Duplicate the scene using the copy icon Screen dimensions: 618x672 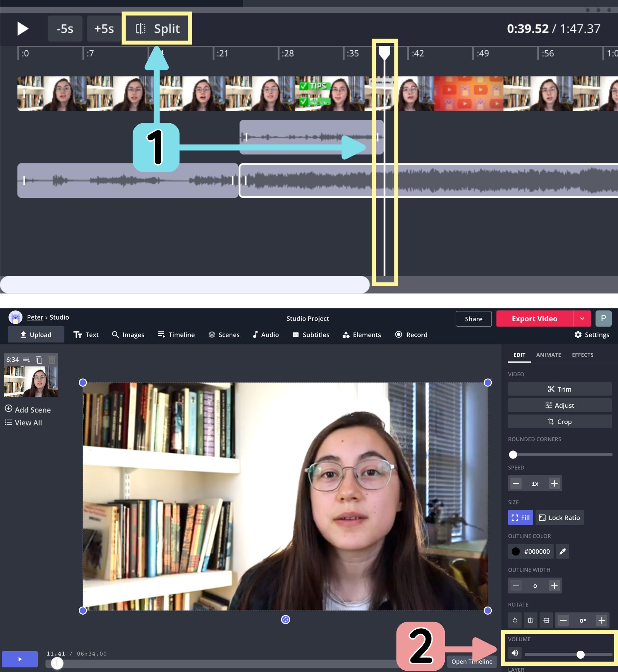39,360
